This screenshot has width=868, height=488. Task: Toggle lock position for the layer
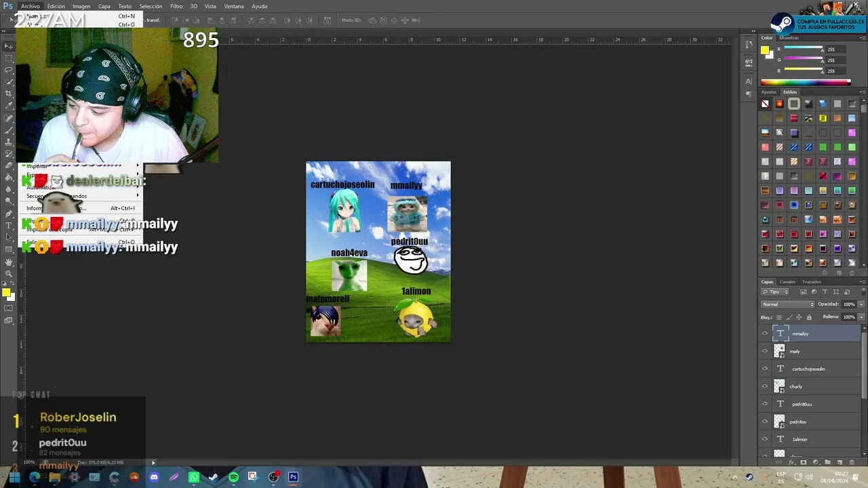(x=799, y=317)
